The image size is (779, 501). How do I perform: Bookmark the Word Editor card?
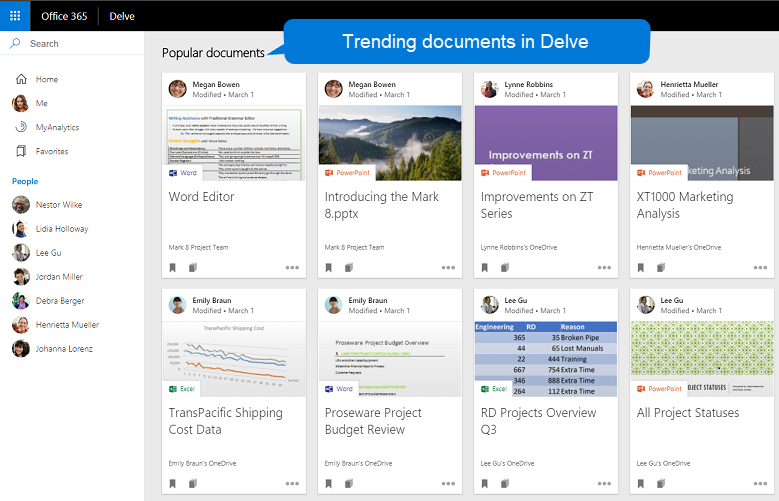tap(172, 268)
